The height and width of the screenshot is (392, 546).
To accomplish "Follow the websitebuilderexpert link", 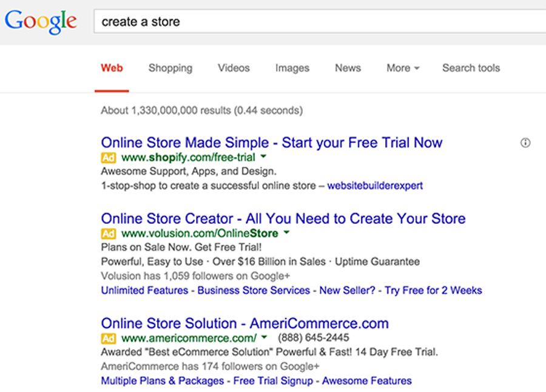I will 375,186.
